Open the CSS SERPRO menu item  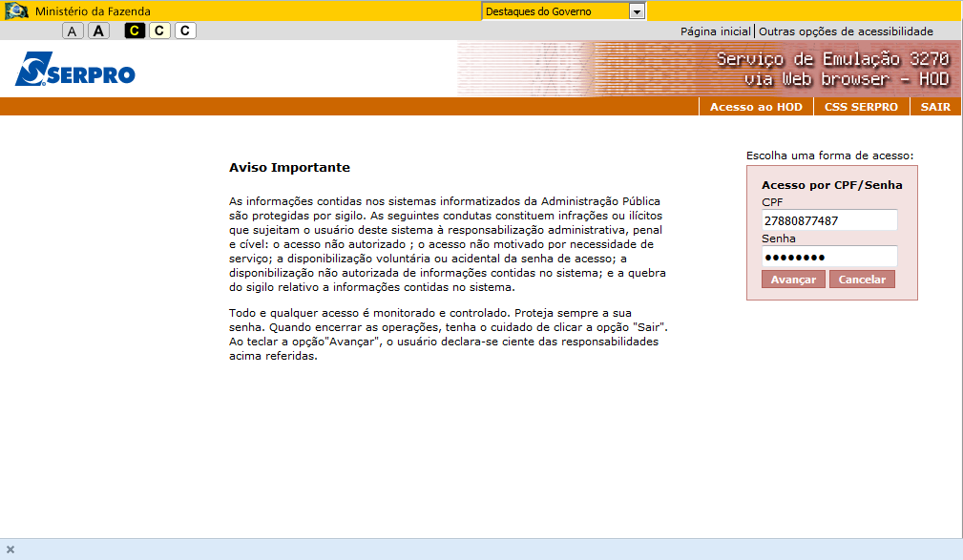pyautogui.click(x=861, y=107)
